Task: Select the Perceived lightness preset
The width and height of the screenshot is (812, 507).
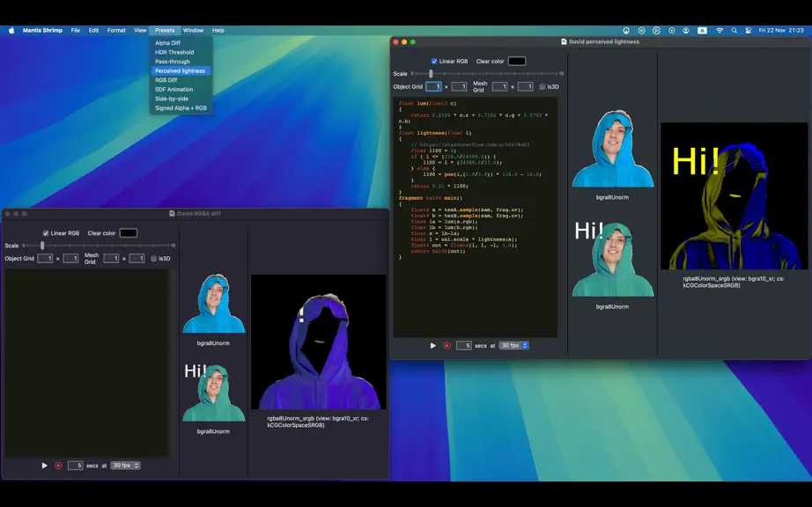Action: coord(181,71)
